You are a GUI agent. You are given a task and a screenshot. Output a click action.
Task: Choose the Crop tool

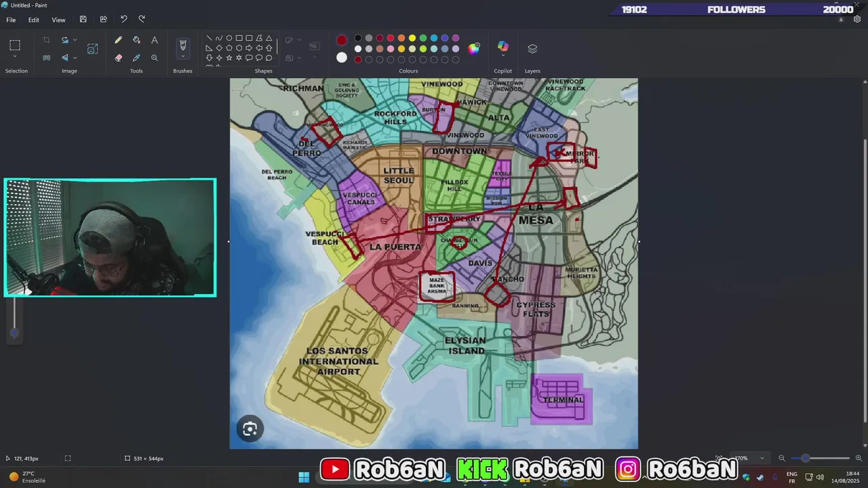(46, 41)
